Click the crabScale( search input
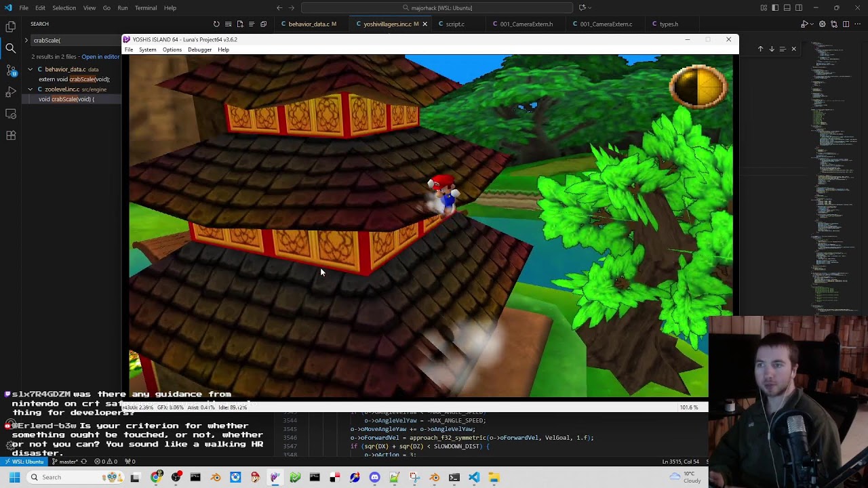This screenshot has height=488, width=868. (76, 40)
